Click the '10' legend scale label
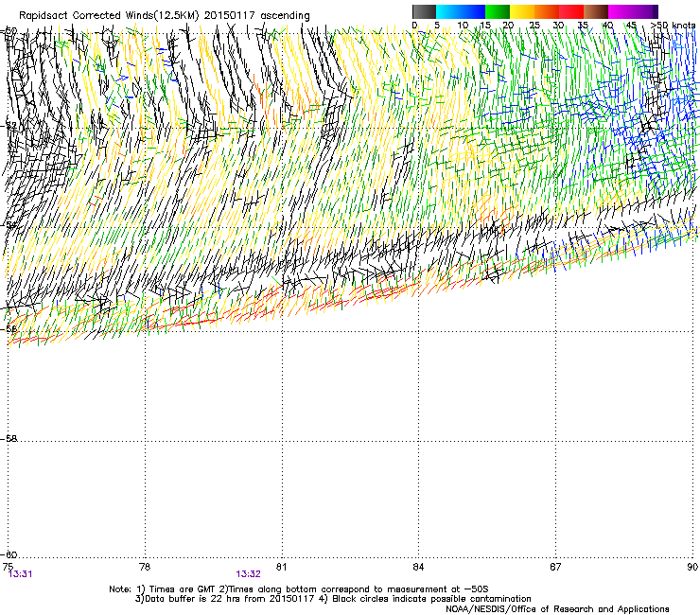Image resolution: width=700 pixels, height=615 pixels. tap(463, 26)
